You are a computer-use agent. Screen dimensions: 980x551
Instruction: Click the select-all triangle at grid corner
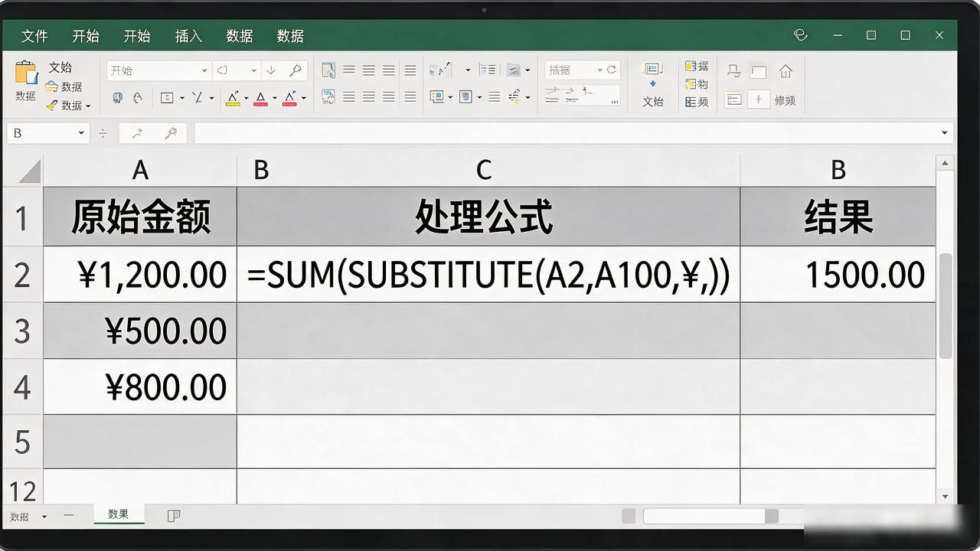coord(29,171)
